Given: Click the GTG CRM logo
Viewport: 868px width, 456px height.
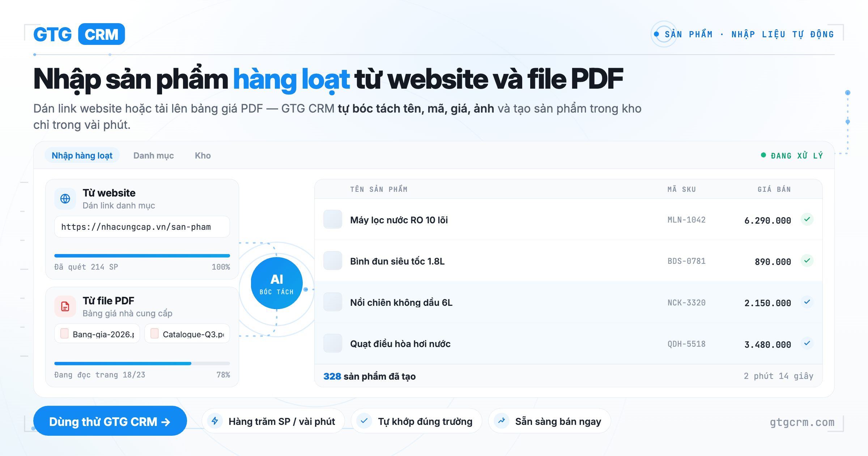Looking at the screenshot, I should (79, 34).
